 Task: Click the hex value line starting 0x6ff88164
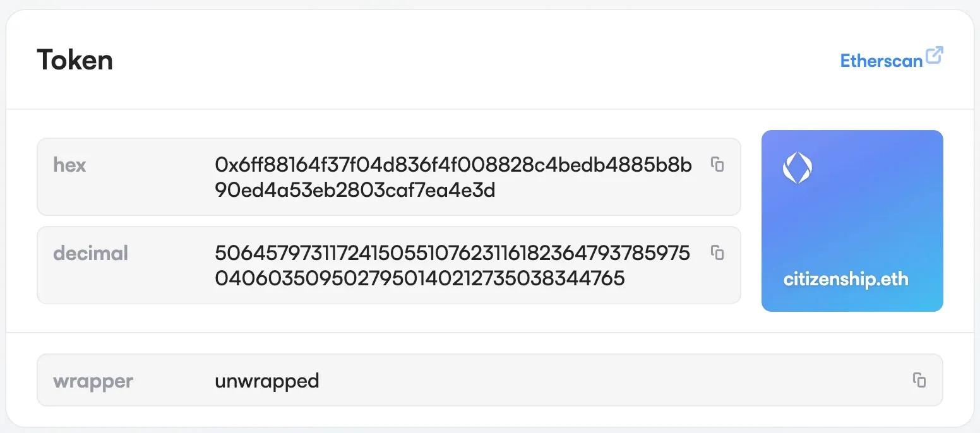(x=453, y=165)
